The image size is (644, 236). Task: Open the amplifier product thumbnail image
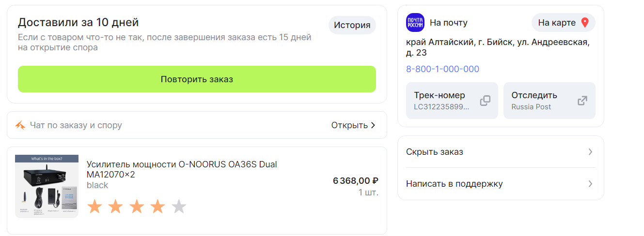tap(47, 186)
